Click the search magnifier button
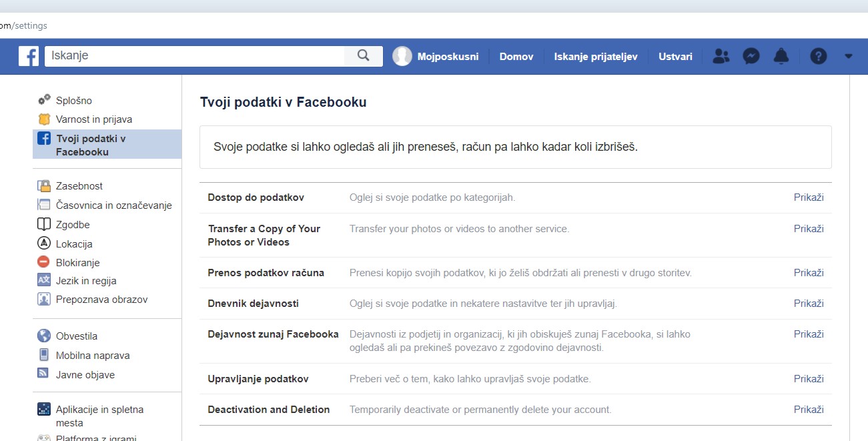Screen dimensions: 868x441 pyautogui.click(x=363, y=56)
